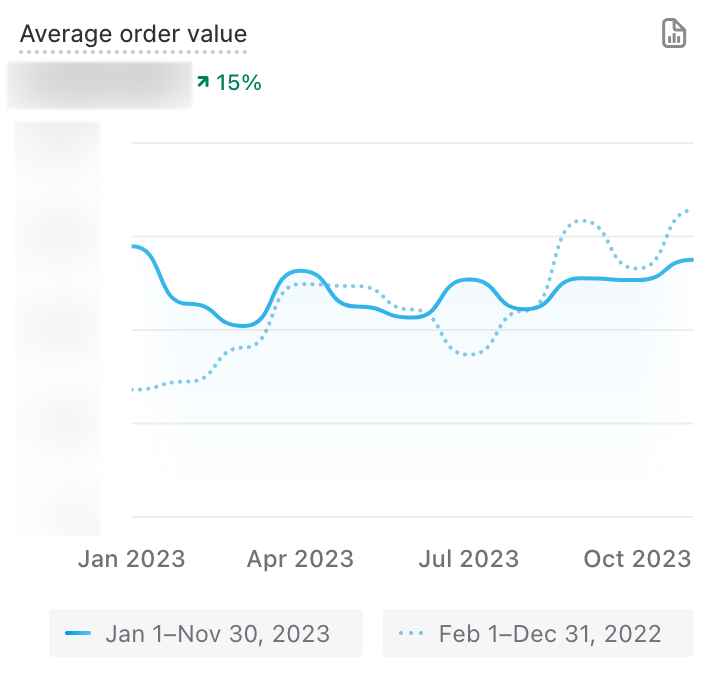Click the blurred metric value under the title

coord(99,85)
